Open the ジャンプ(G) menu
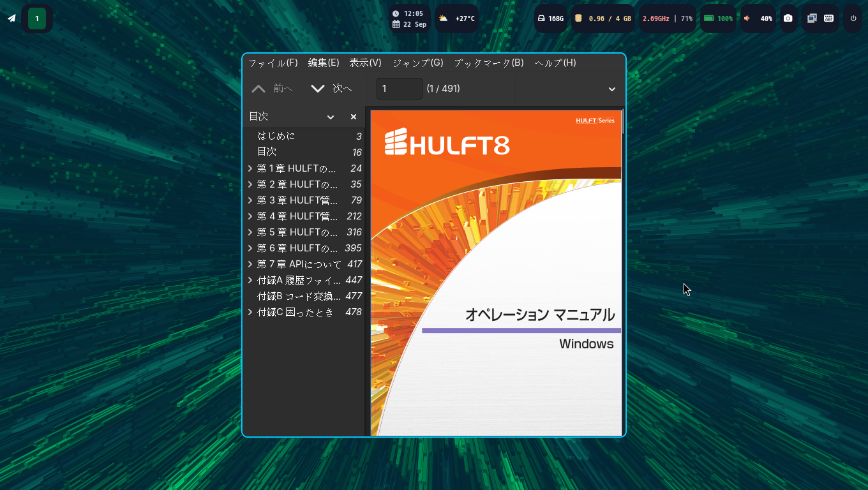The width and height of the screenshot is (868, 490). pos(417,63)
